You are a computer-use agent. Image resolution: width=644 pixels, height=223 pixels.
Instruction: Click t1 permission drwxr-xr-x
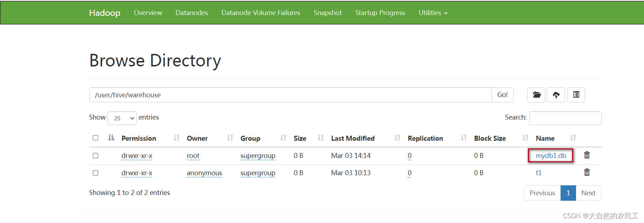(x=137, y=173)
